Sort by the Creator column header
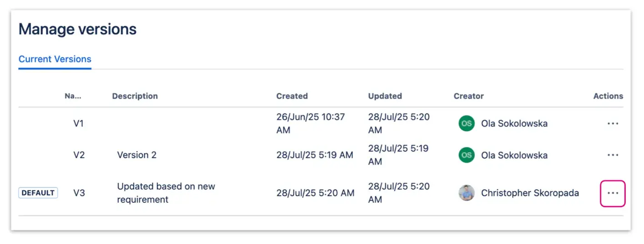Image resolution: width=644 pixels, height=244 pixels. point(468,96)
